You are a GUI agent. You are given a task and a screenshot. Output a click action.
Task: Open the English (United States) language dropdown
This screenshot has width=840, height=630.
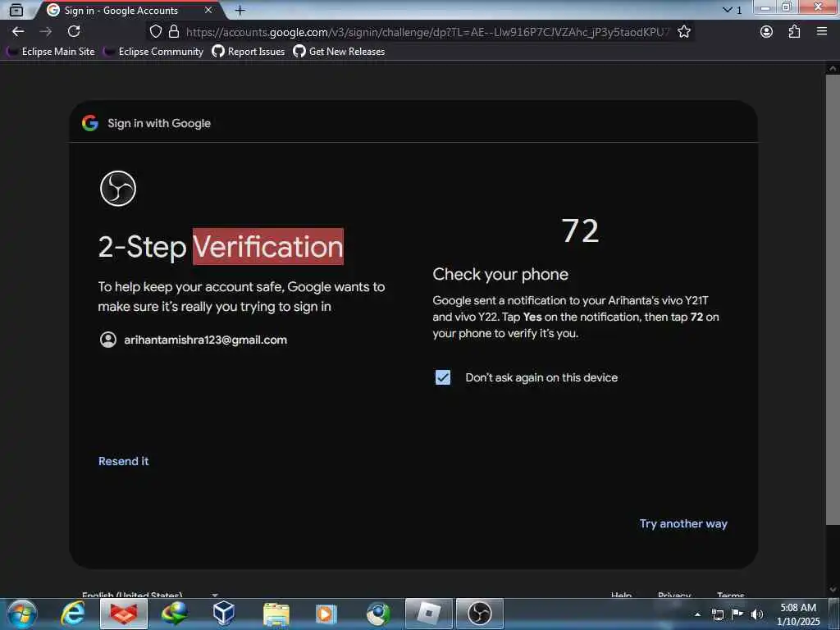(149, 595)
